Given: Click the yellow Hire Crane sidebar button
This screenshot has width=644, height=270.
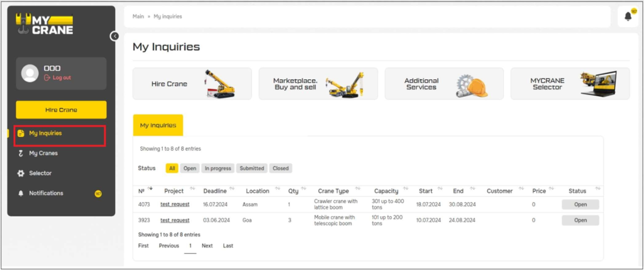Looking at the screenshot, I should point(61,110).
